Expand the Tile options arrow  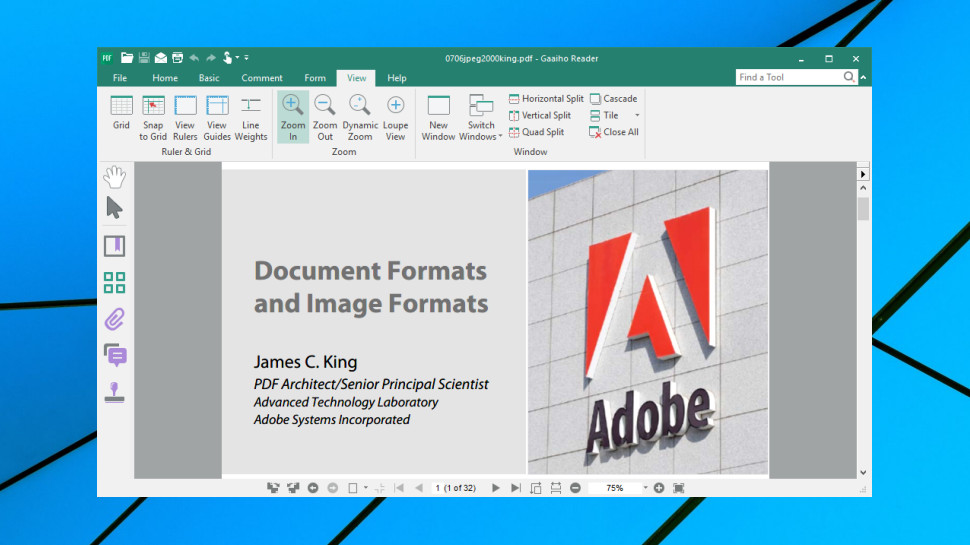[x=637, y=115]
